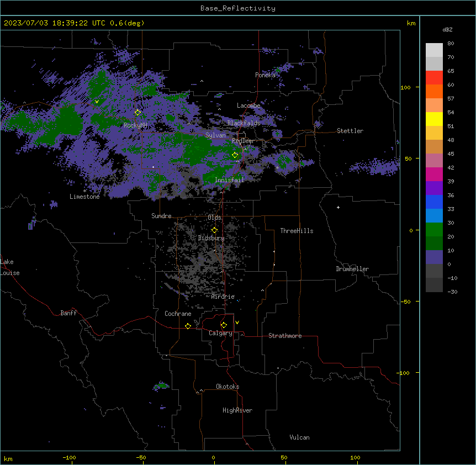
Task: Click the -50 tick on bottom x-axis
Action: pyautogui.click(x=141, y=457)
